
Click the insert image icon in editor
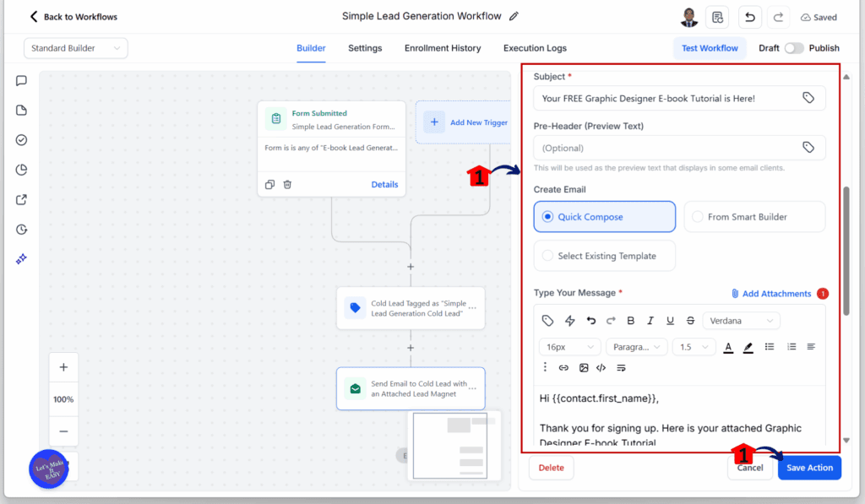(584, 368)
